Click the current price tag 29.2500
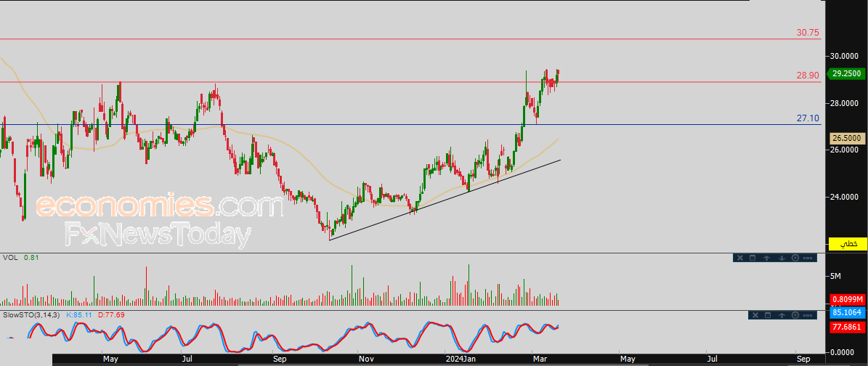The width and height of the screenshot is (868, 366). [845, 73]
